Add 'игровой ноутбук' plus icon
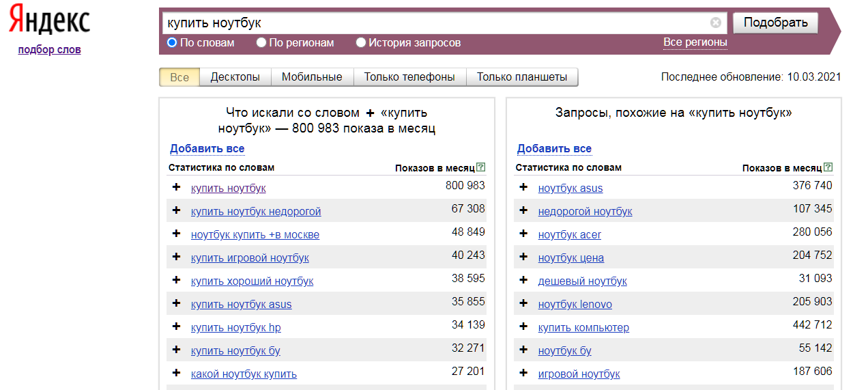 523,373
